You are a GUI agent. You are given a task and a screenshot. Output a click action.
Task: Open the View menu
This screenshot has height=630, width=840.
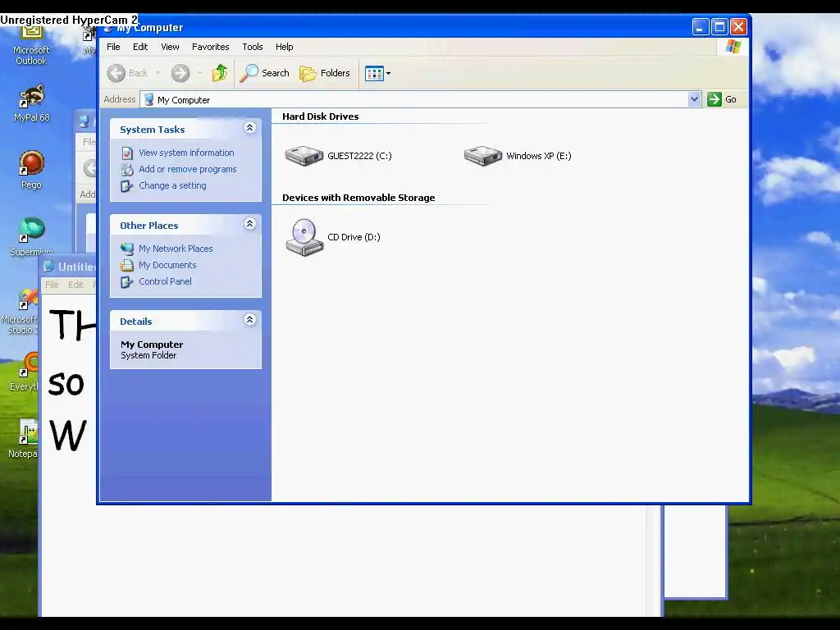(x=171, y=47)
